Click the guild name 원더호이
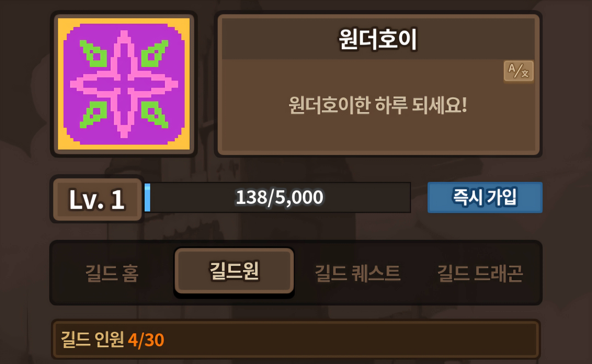Image resolution: width=592 pixels, height=364 pixels. 378,39
